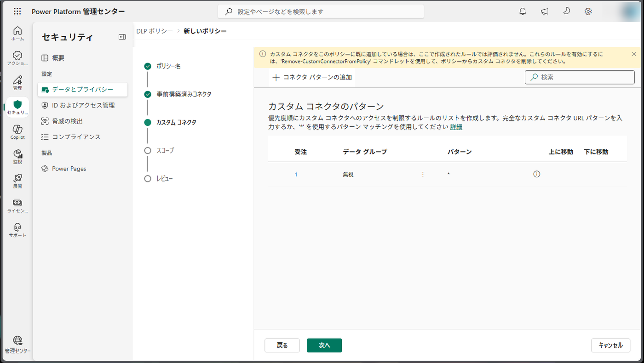644x363 pixels.
Task: Open the notifications bell
Action: coord(523,11)
